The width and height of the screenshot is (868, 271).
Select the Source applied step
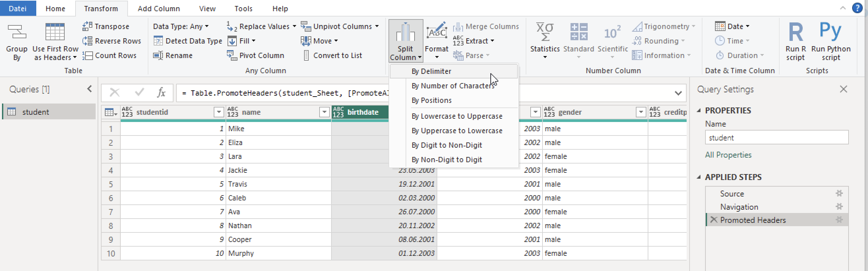pos(776,193)
